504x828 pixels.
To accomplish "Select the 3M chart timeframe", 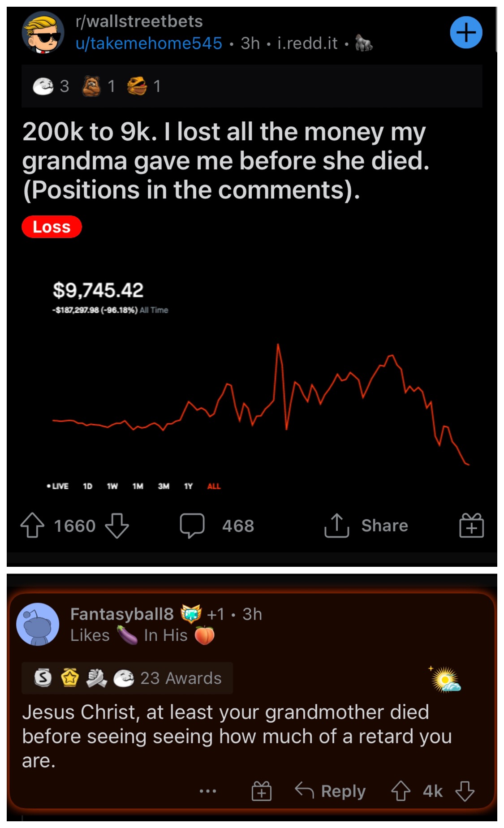I will [164, 486].
